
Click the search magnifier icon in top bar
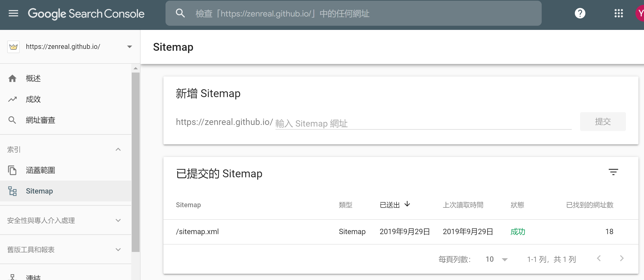pyautogui.click(x=180, y=13)
